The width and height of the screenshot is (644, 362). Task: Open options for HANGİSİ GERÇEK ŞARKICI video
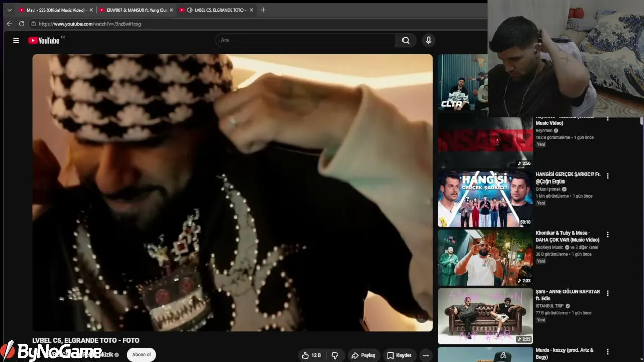608,176
